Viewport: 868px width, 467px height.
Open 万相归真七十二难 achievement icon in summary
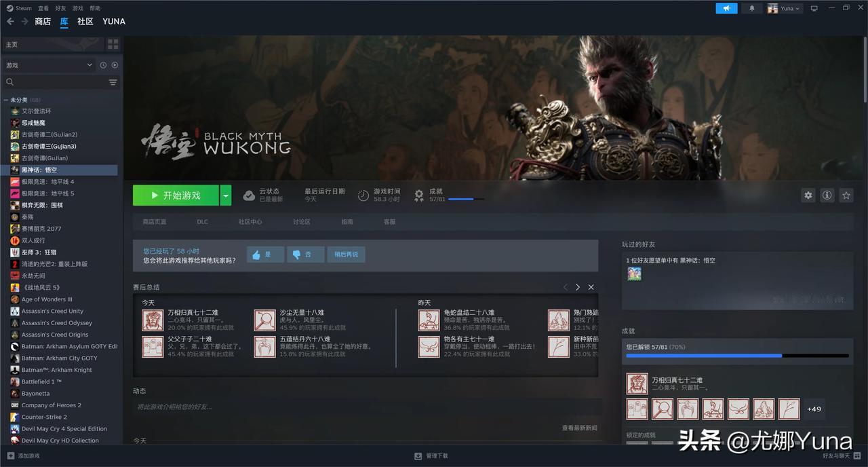[153, 320]
